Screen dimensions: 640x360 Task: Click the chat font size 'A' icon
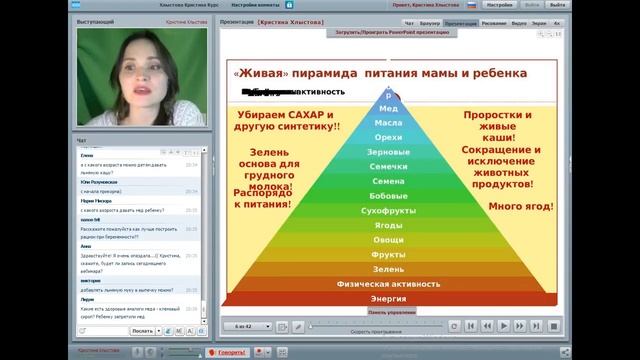click(x=190, y=331)
